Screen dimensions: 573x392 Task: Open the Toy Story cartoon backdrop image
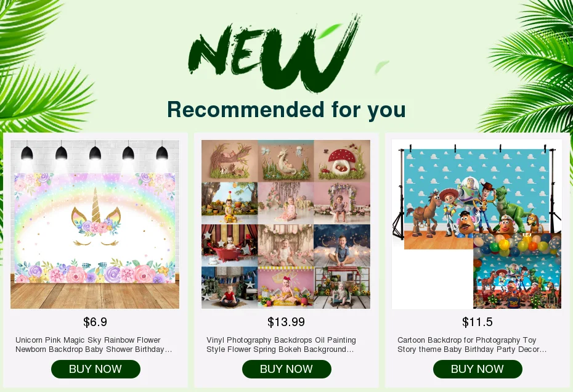(477, 224)
